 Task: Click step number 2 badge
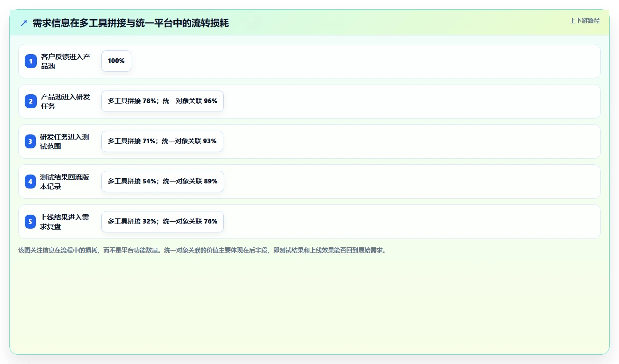click(30, 101)
